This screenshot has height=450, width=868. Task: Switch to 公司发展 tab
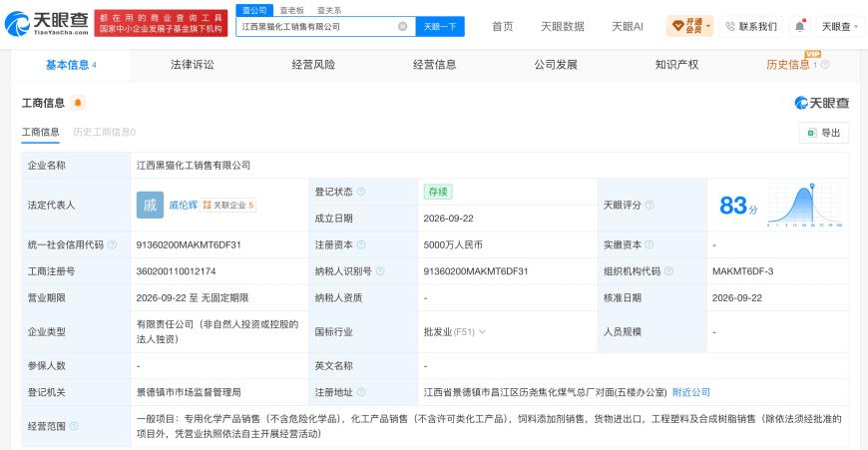pos(556,65)
